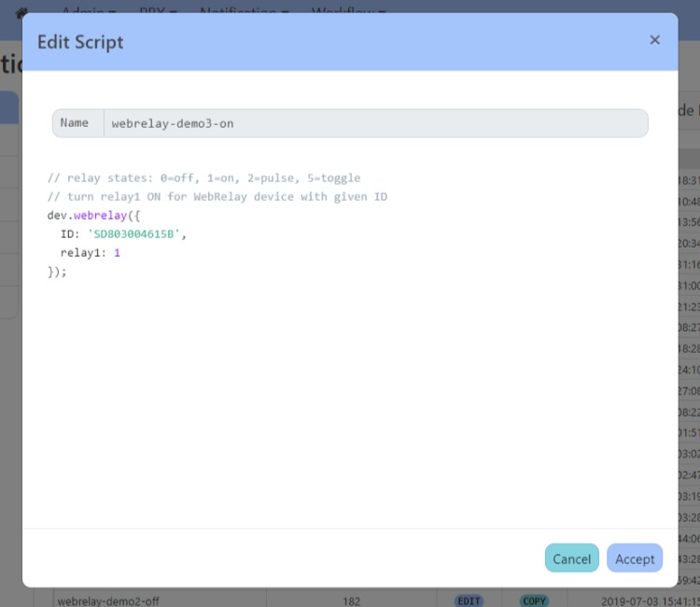Image resolution: width=700 pixels, height=607 pixels.
Task: Click the Name field containing webrelay-demo3-on
Action: click(x=375, y=123)
